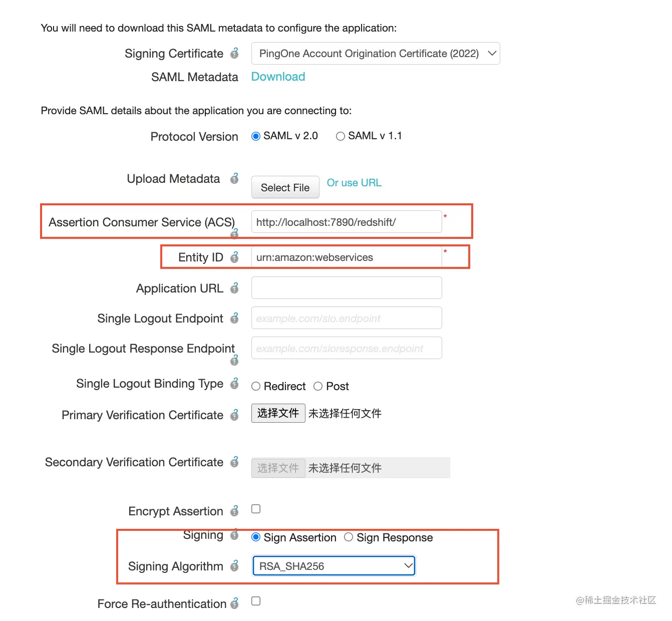Choose the Sign Response radio option

pyautogui.click(x=349, y=537)
